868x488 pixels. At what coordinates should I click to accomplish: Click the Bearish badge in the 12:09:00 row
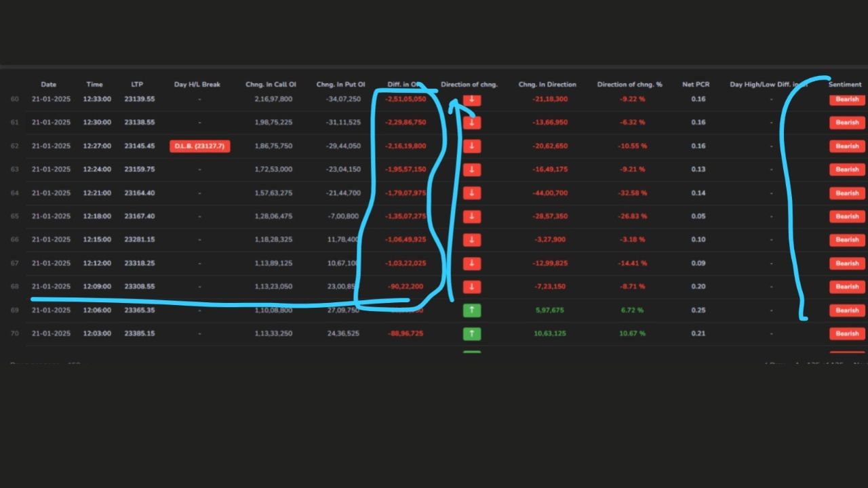pyautogui.click(x=847, y=287)
